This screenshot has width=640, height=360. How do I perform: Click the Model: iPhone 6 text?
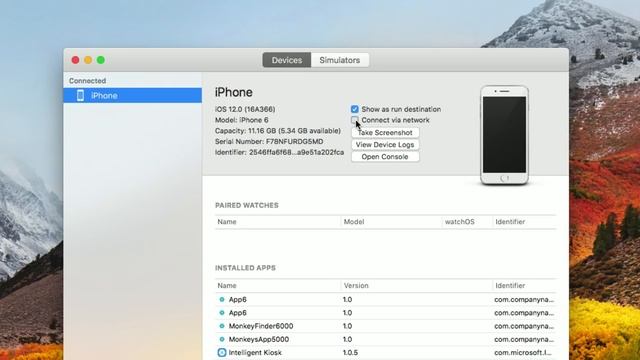coord(242,120)
